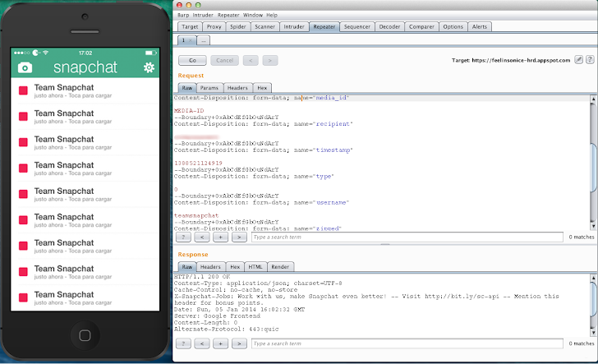Click request search + options button
This screenshot has width=598, height=364.
[220, 237]
